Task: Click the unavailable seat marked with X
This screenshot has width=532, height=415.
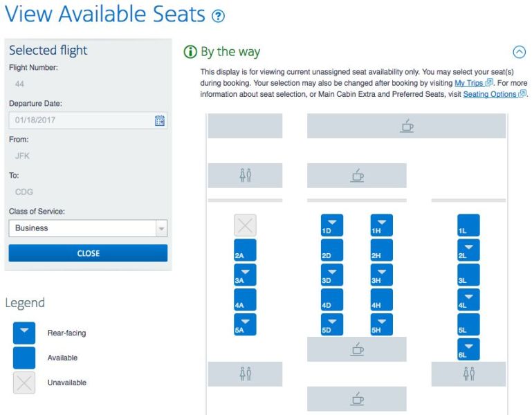Action: [245, 225]
